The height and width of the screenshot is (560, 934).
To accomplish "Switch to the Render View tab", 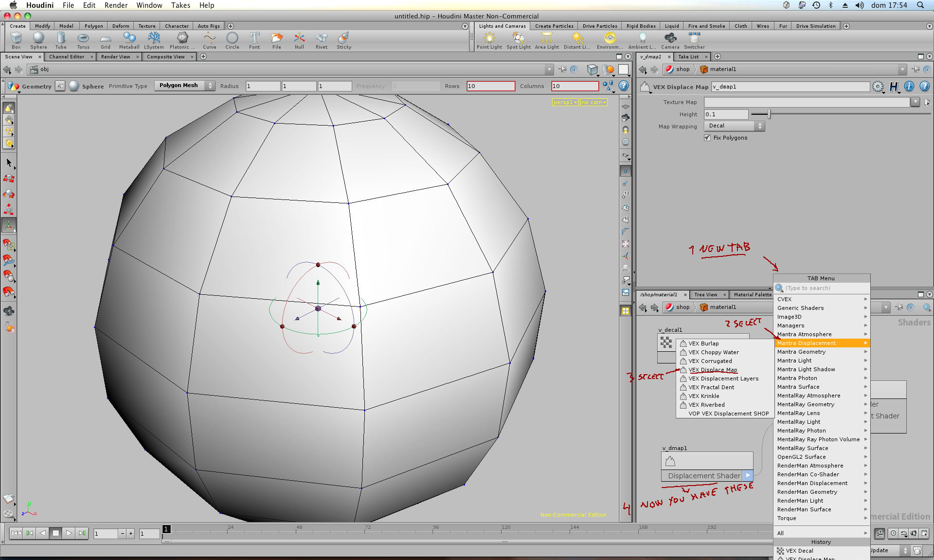I will click(115, 57).
